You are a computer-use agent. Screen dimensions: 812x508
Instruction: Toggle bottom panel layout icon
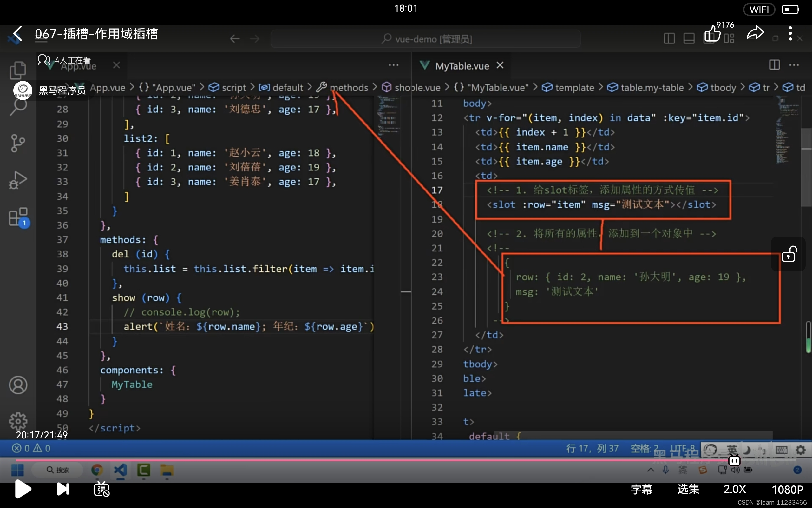pos(689,38)
